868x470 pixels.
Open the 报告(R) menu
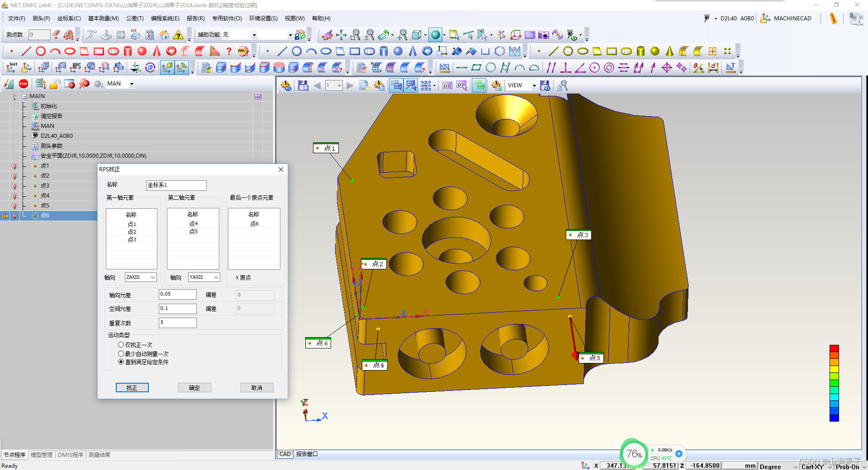pos(195,19)
